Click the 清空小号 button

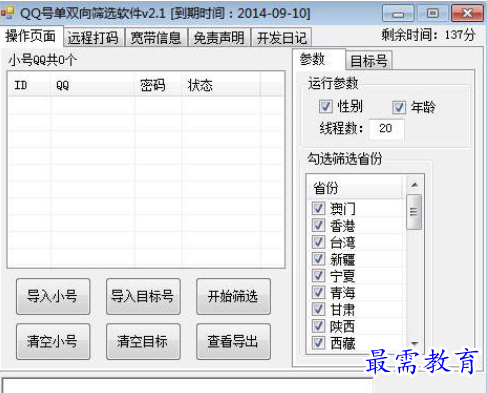click(x=53, y=341)
